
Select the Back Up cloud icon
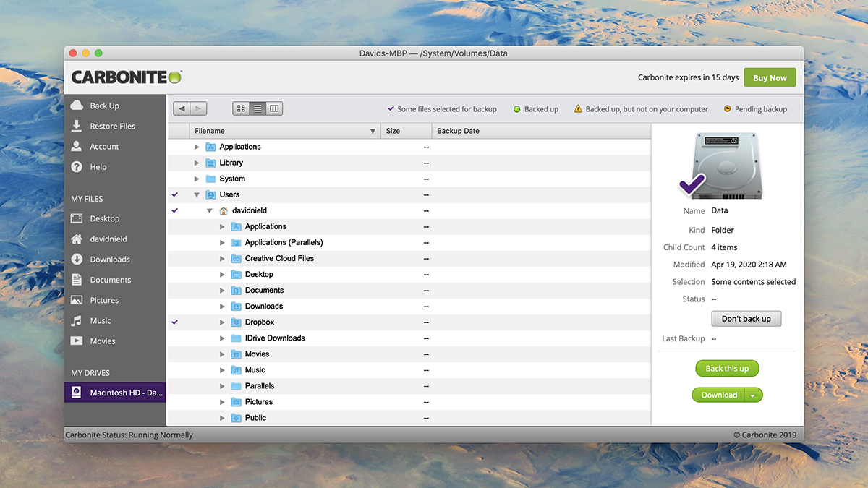tap(75, 105)
